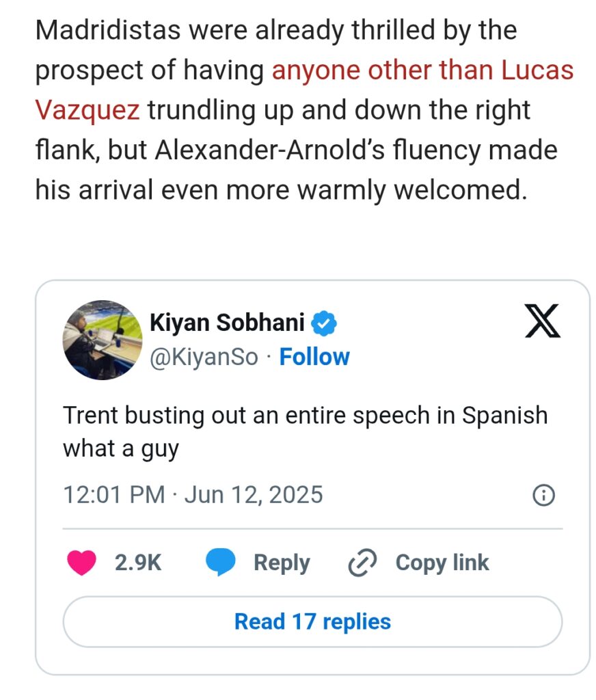Screen dimensions: 596x700
Task: Click the 'Vazquez' part of red link
Action: click(87, 110)
